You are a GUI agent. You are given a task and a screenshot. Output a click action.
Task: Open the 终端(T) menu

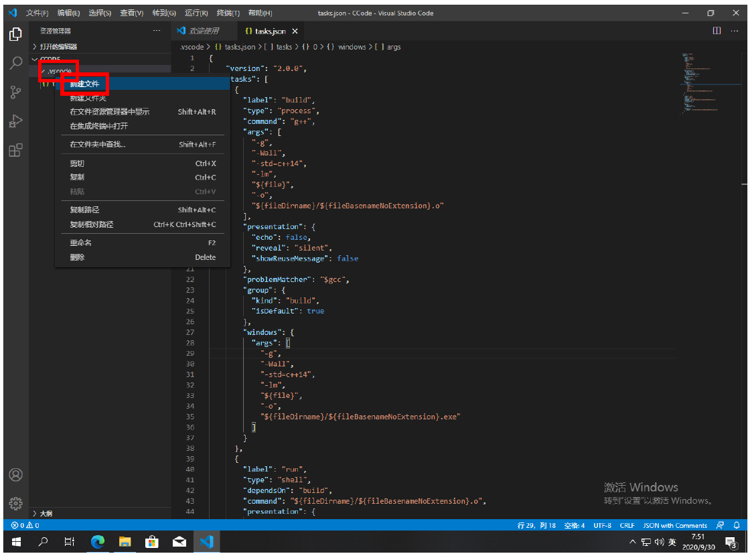point(228,13)
